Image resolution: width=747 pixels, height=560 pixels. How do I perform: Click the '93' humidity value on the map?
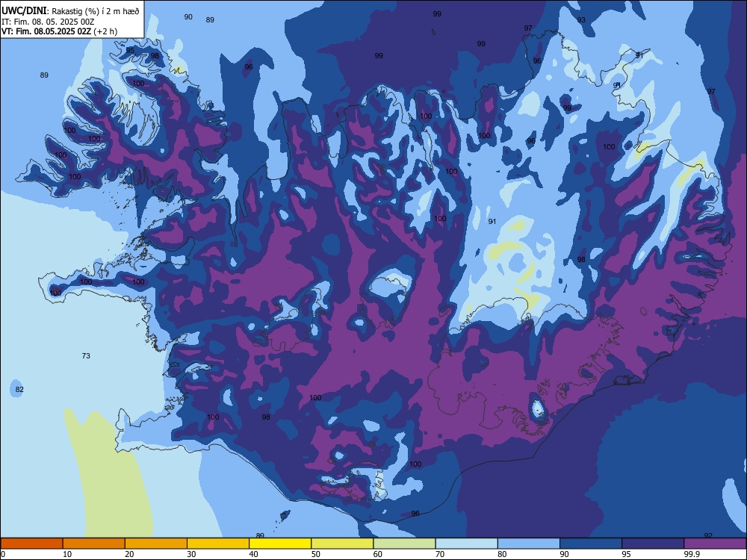coord(581,20)
